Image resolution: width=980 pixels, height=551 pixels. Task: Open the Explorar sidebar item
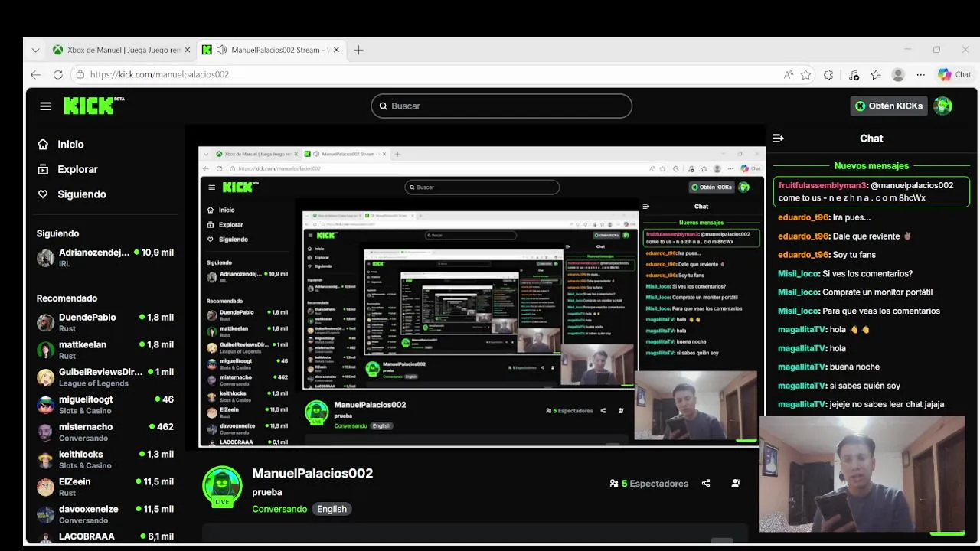point(77,169)
